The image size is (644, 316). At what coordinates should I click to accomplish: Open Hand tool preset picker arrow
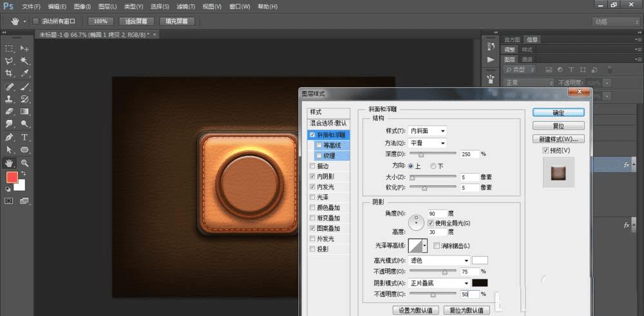pyautogui.click(x=25, y=21)
